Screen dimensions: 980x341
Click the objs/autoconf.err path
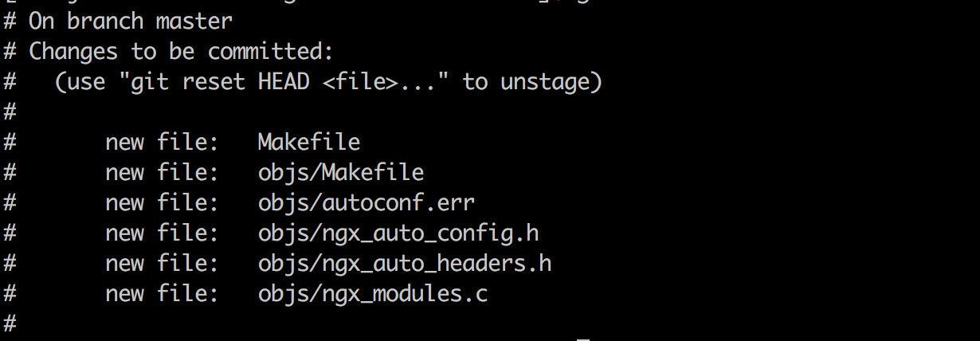coord(367,202)
